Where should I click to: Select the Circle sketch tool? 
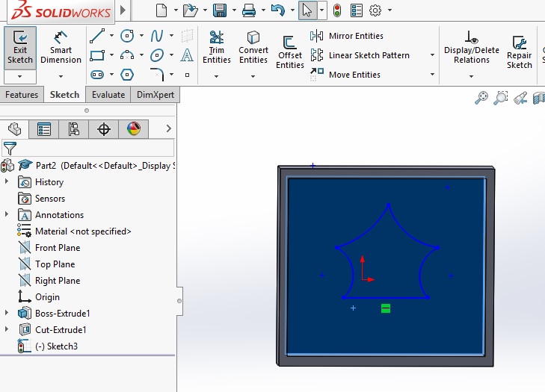tap(127, 36)
